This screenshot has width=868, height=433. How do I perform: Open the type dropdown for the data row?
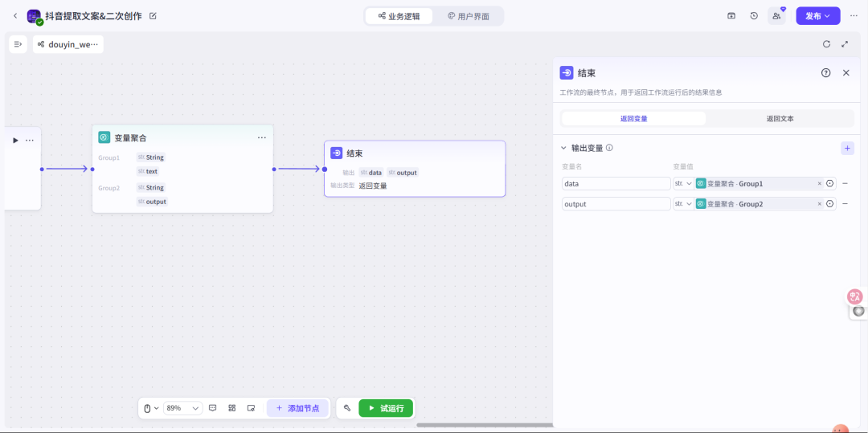point(683,184)
